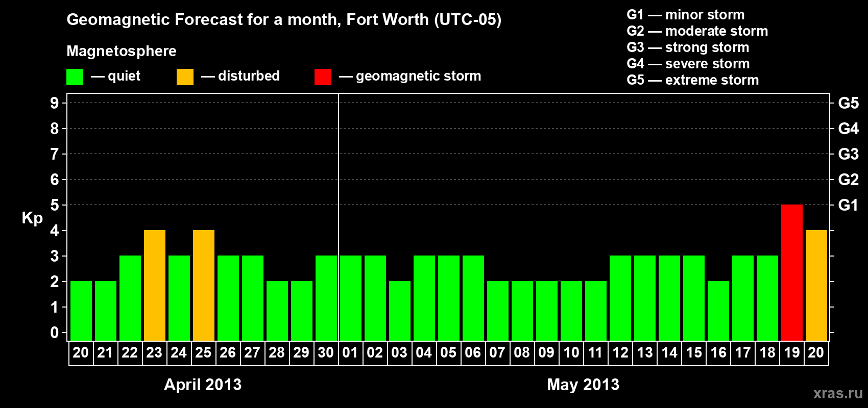The height and width of the screenshot is (408, 868).
Task: Click the May 2013 month label
Action: click(583, 385)
